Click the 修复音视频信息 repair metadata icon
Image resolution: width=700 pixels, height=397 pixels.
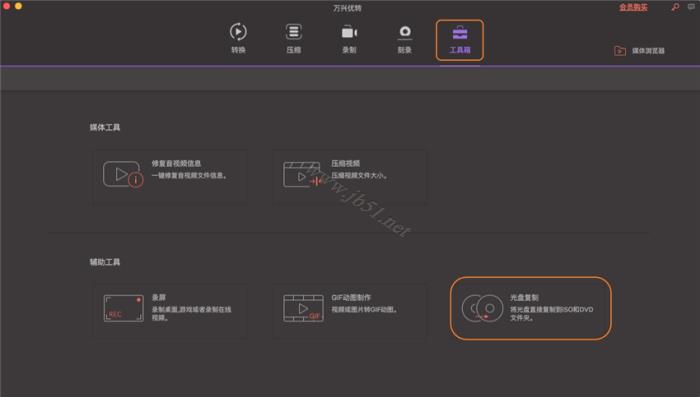(123, 174)
